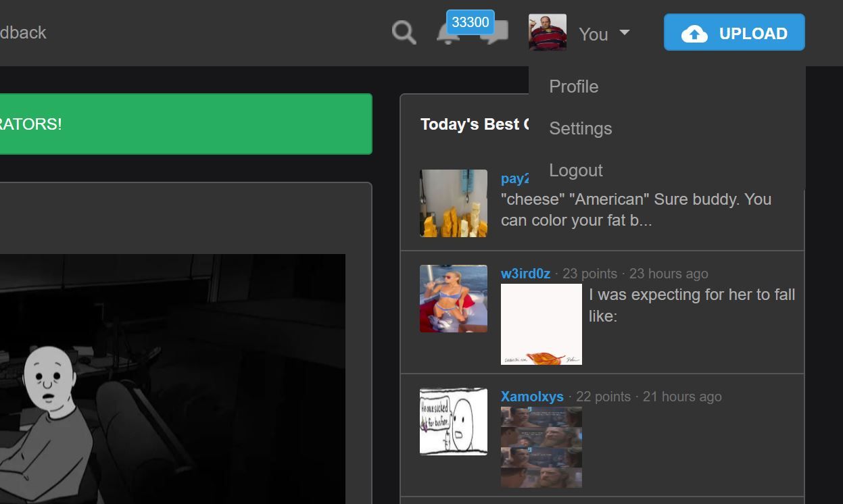The image size is (843, 504).
Task: Click the 33300 notification count badge
Action: 470,22
